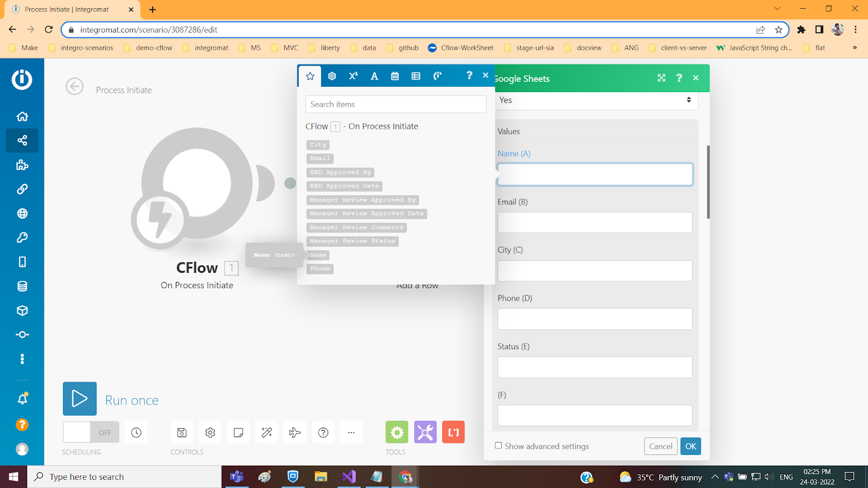868x488 pixels.
Task: Select Manager Review Comments variable
Action: coord(356,228)
